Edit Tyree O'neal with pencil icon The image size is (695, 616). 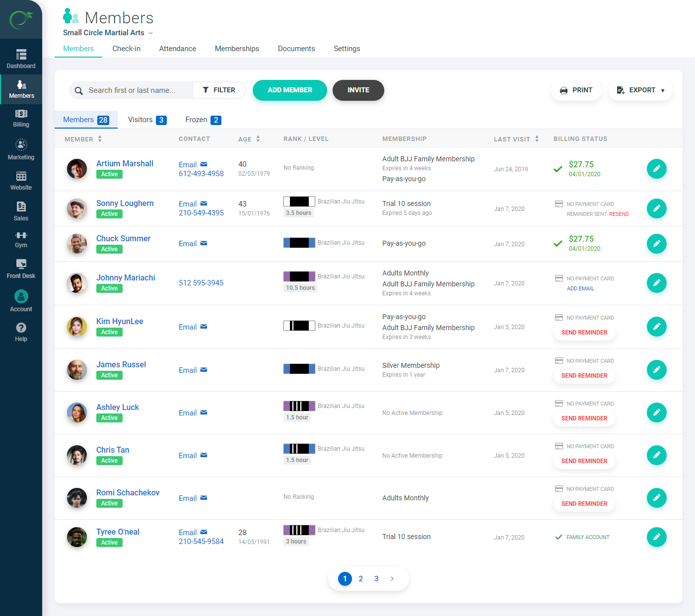[656, 537]
